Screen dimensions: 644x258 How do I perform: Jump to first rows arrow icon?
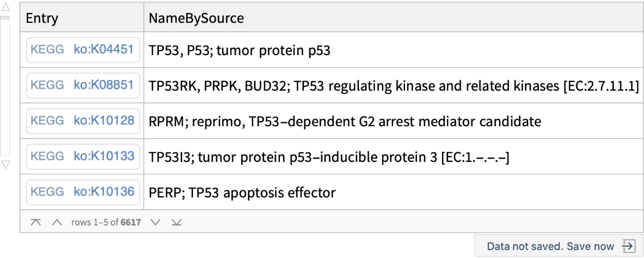tap(35, 222)
